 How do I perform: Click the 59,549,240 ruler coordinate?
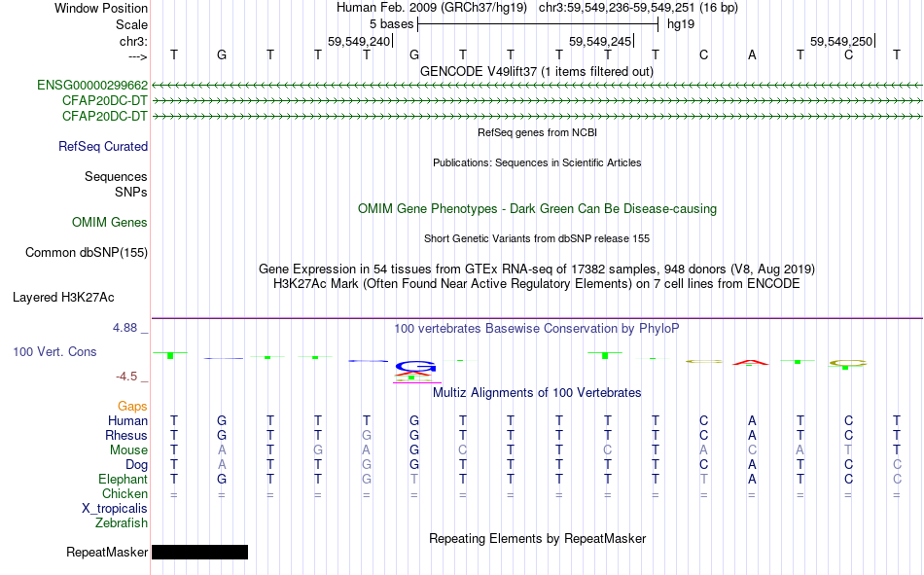(x=359, y=41)
